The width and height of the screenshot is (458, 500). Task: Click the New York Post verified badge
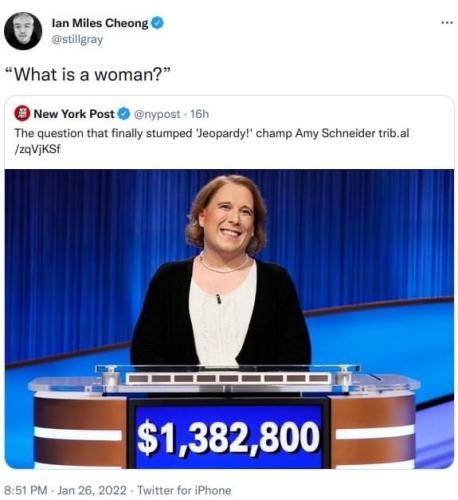(124, 114)
